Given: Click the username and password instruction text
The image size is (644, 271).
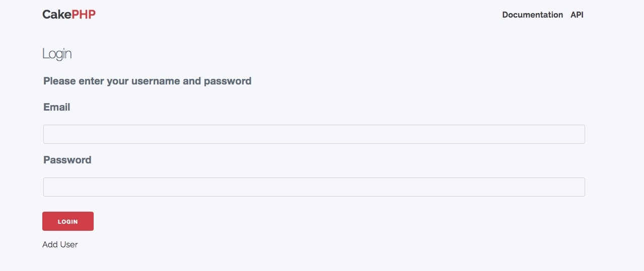Looking at the screenshot, I should pyautogui.click(x=147, y=81).
